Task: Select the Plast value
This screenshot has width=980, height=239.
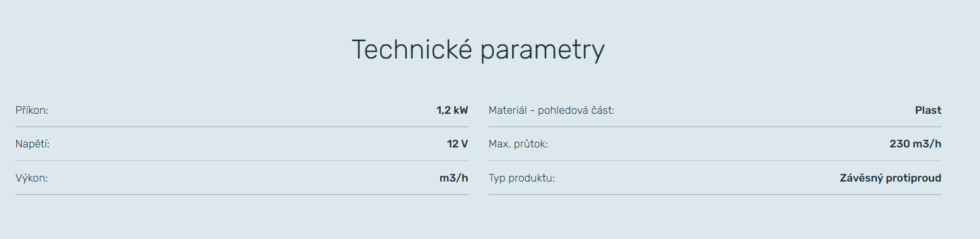Action: point(928,111)
